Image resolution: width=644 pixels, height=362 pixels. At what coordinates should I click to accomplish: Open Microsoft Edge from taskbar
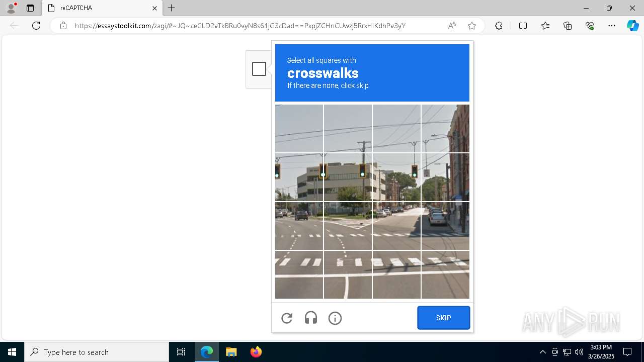(x=207, y=352)
